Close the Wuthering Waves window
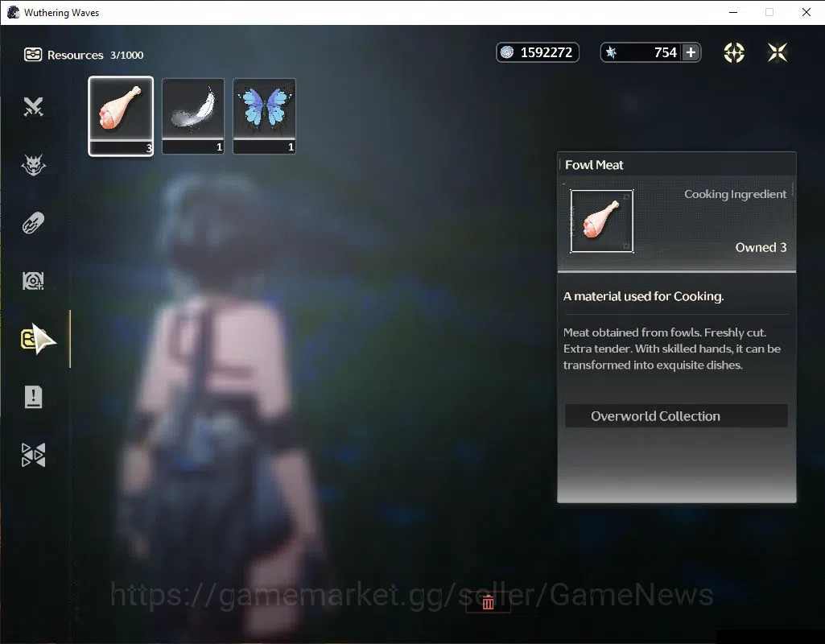 click(x=806, y=12)
